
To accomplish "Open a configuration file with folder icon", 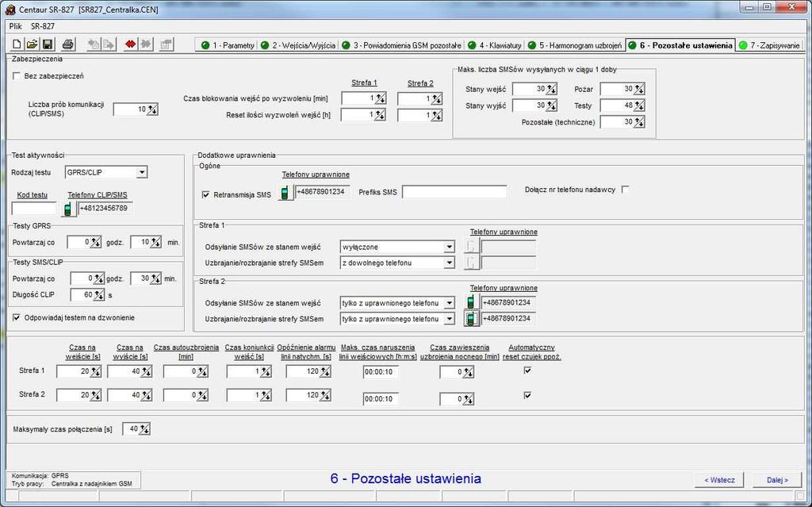I will pos(32,44).
